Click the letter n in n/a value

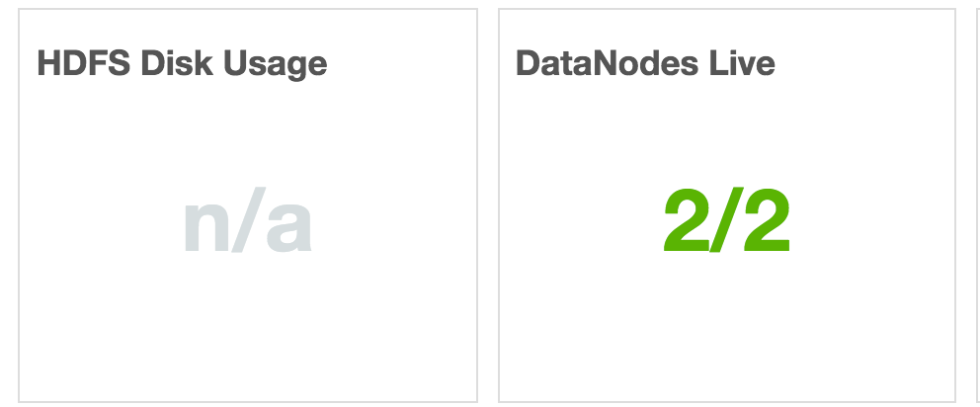pyautogui.click(x=205, y=226)
